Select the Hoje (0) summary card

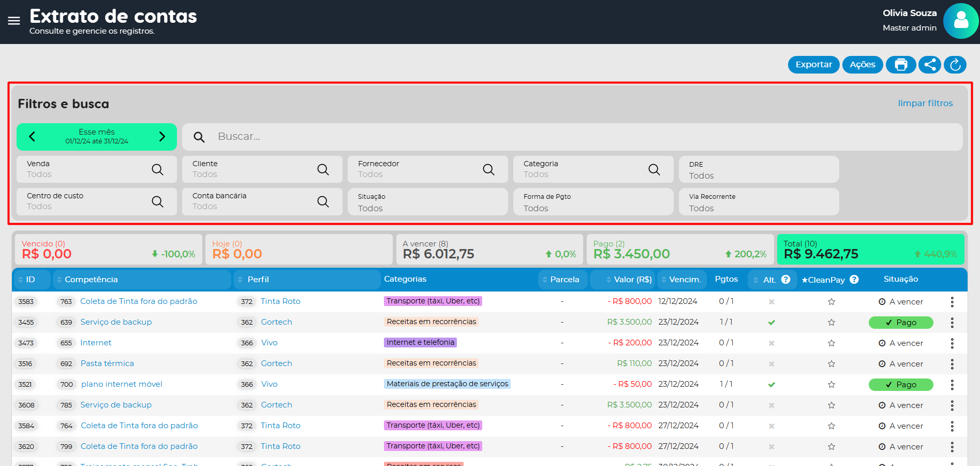299,250
